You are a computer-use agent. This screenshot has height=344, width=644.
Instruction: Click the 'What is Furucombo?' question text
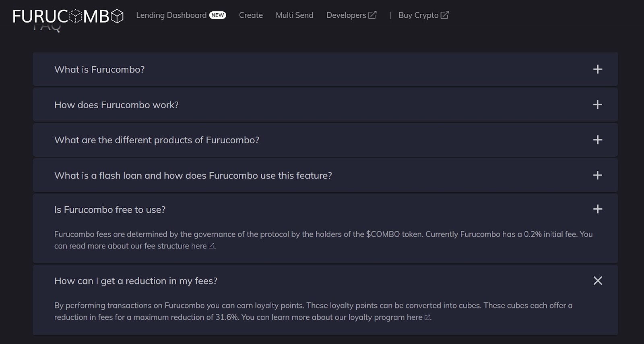pos(99,70)
